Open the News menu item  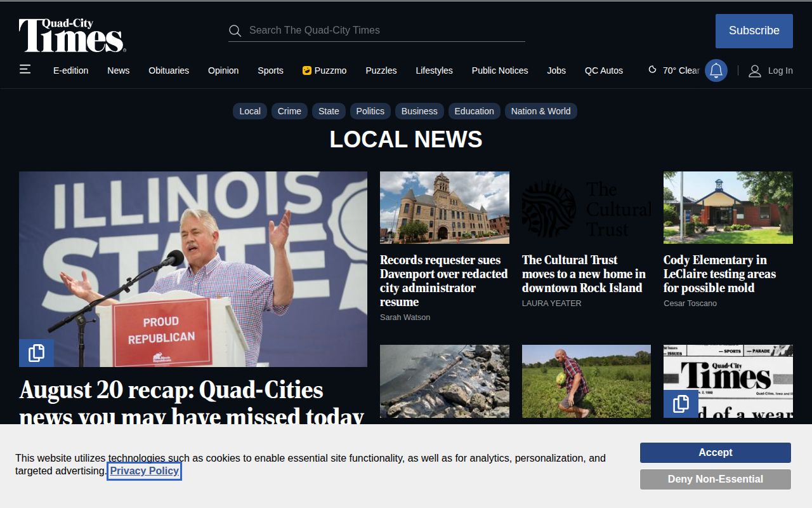(119, 70)
